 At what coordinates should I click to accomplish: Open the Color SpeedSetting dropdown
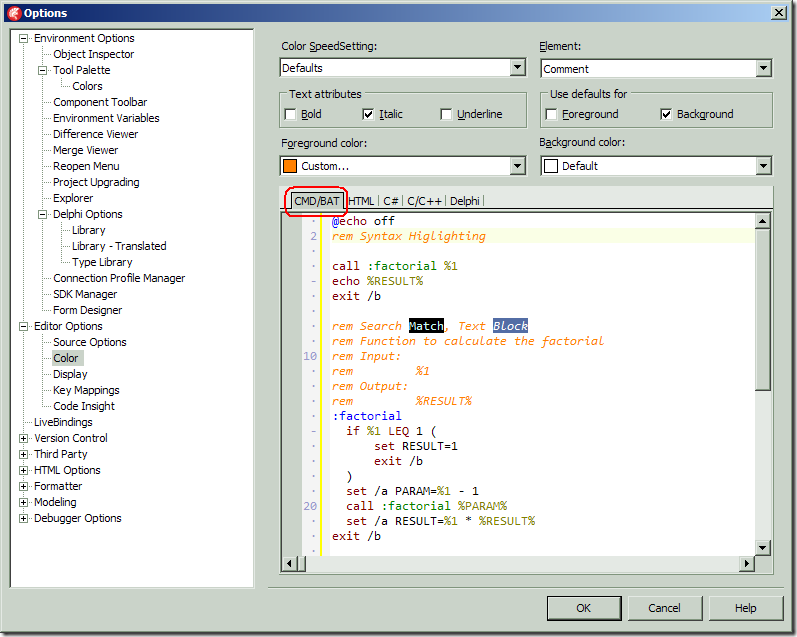(x=517, y=68)
